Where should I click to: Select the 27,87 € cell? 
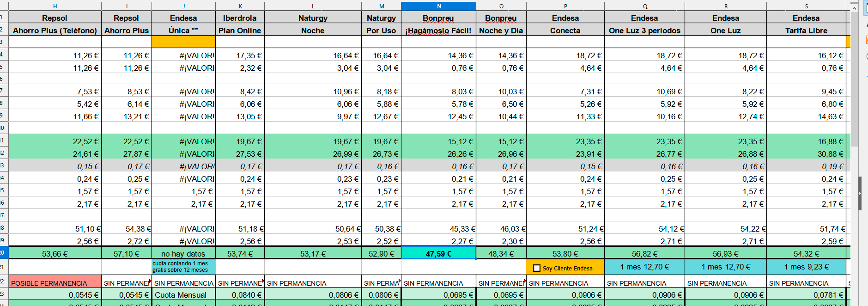point(127,154)
